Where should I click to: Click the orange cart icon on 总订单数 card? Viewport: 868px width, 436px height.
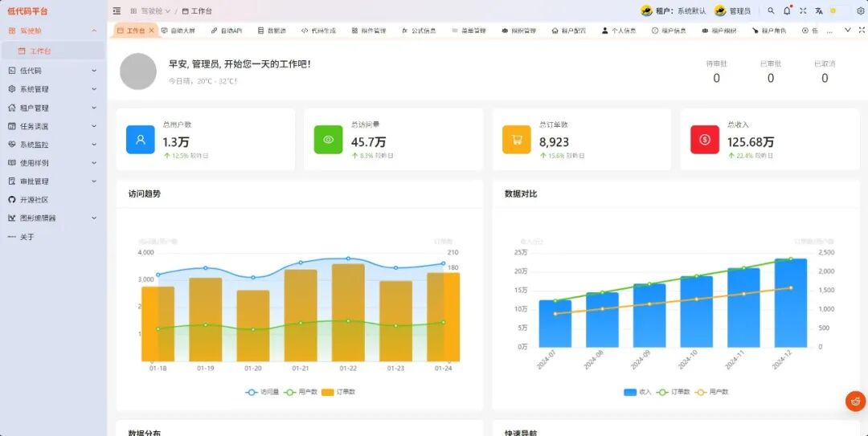click(517, 140)
